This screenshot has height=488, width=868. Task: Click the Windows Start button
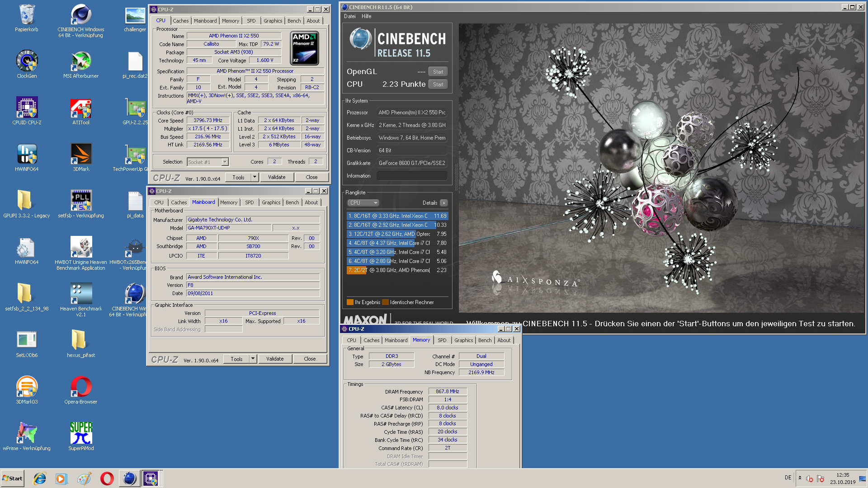[12, 479]
